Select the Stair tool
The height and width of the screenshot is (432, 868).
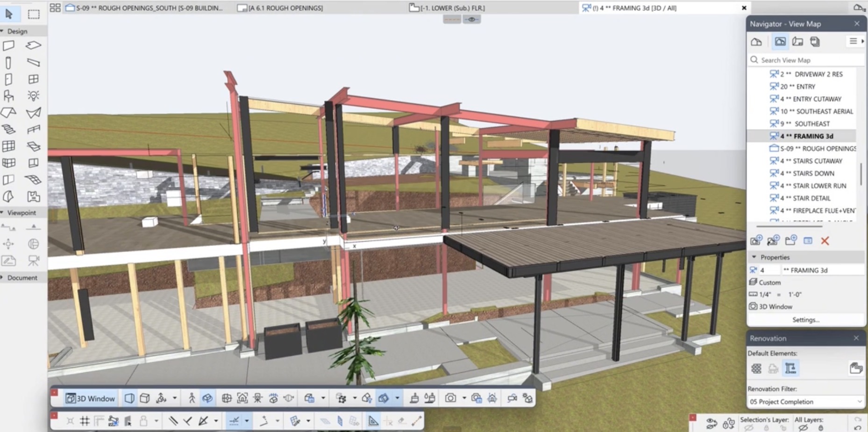tap(9, 129)
